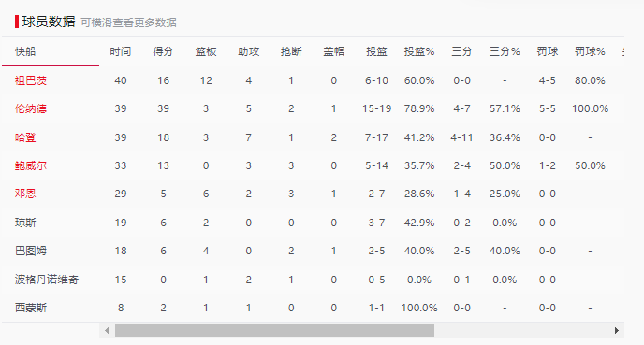
Task: Click the 投篮% column header
Action: click(x=419, y=51)
